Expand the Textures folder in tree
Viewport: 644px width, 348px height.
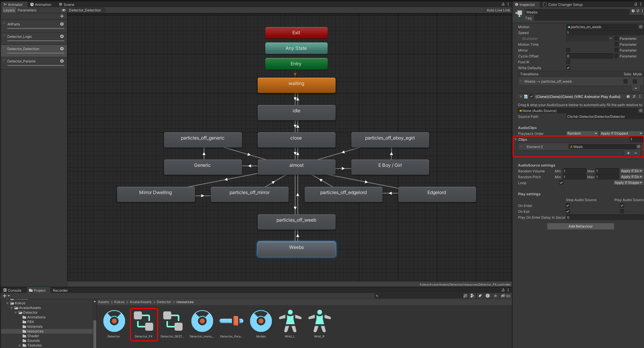coord(20,345)
